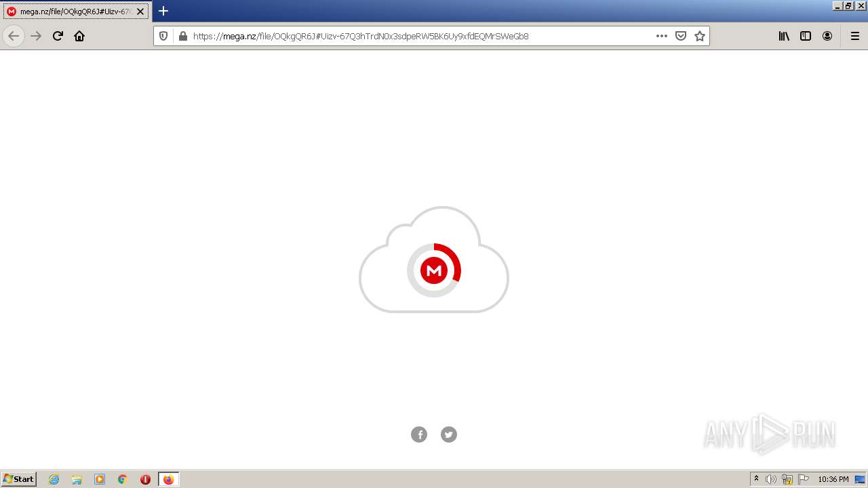Click the 10:36 PM clock
The height and width of the screenshot is (488, 868).
(x=833, y=479)
